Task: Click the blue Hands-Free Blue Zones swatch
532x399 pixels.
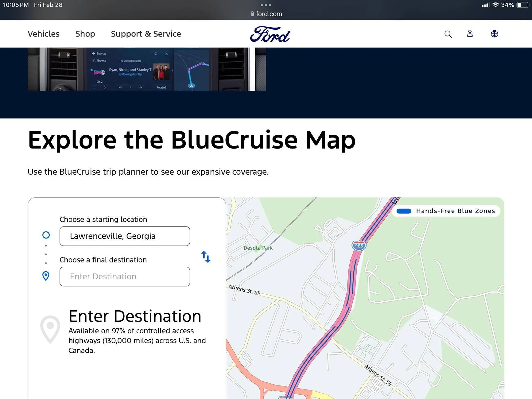Action: (x=404, y=211)
